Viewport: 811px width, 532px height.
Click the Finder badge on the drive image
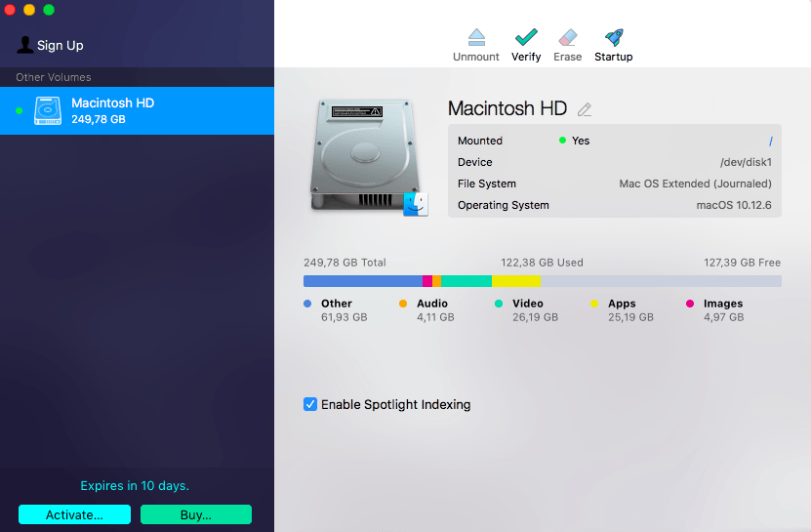pyautogui.click(x=416, y=204)
